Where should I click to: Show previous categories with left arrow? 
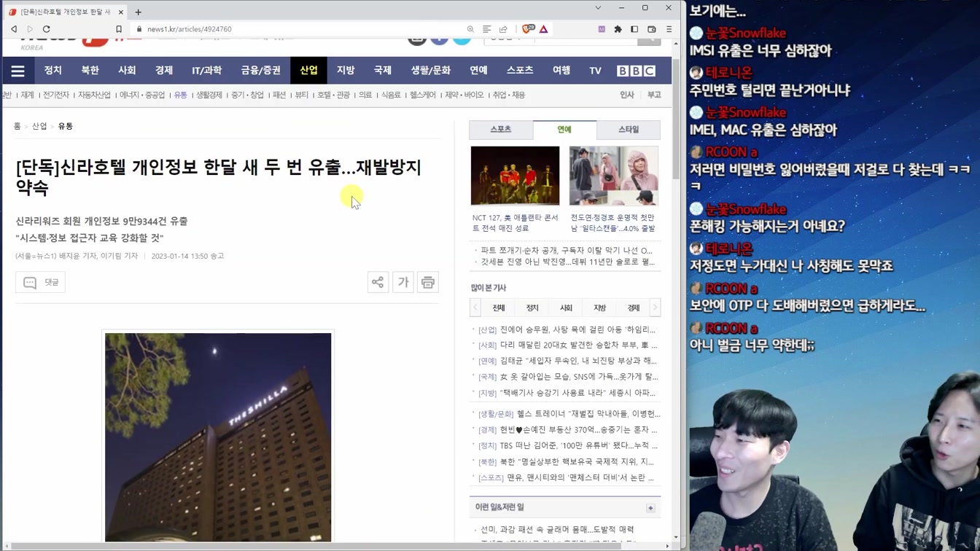(475, 308)
